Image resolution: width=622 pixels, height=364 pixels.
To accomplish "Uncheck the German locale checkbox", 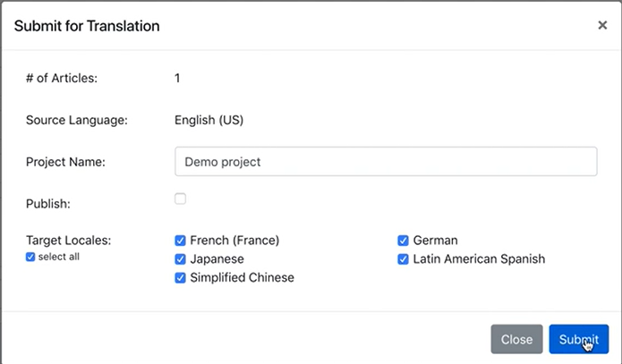I will (x=403, y=241).
